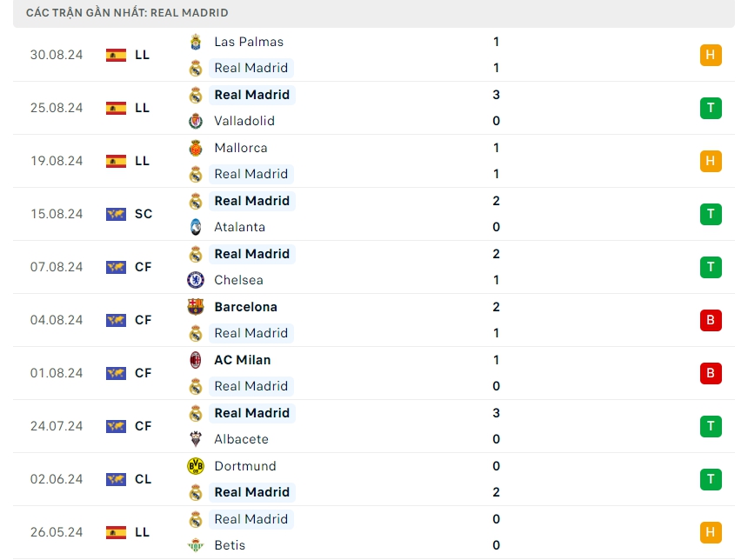The image size is (748, 560).
Task: Click the Albacete club crest
Action: pos(196,439)
